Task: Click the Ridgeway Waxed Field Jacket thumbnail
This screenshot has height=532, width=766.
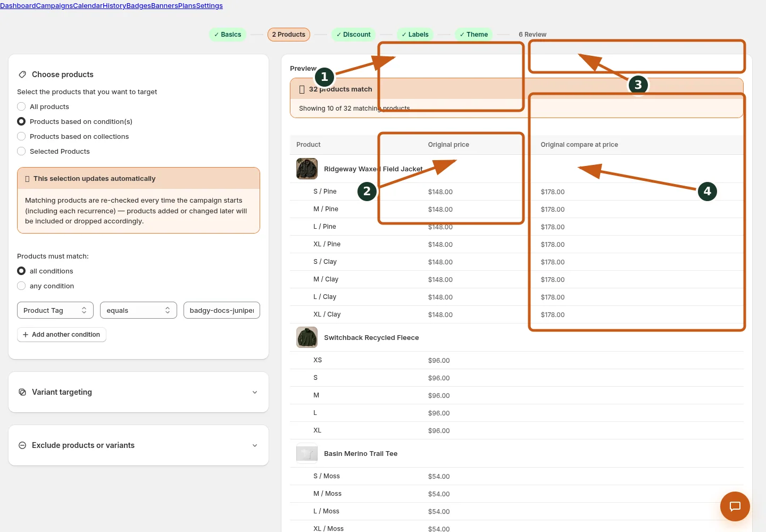Action: coord(307,169)
